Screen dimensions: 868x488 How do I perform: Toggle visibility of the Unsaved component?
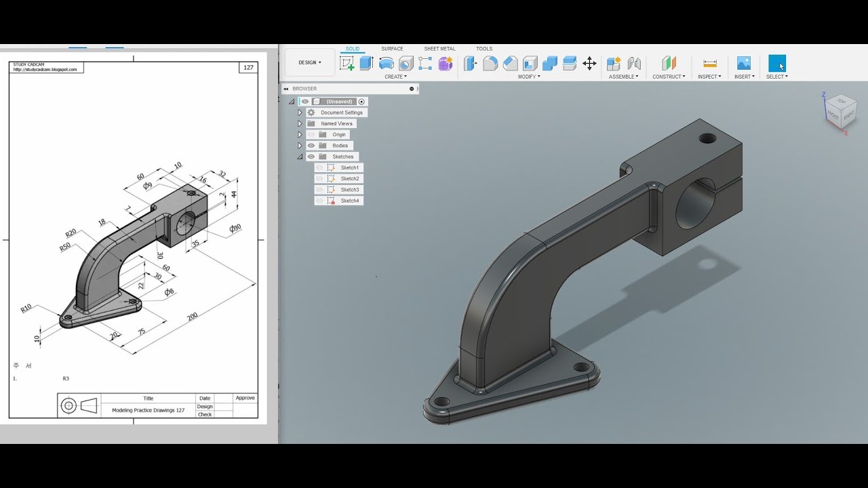(x=305, y=102)
